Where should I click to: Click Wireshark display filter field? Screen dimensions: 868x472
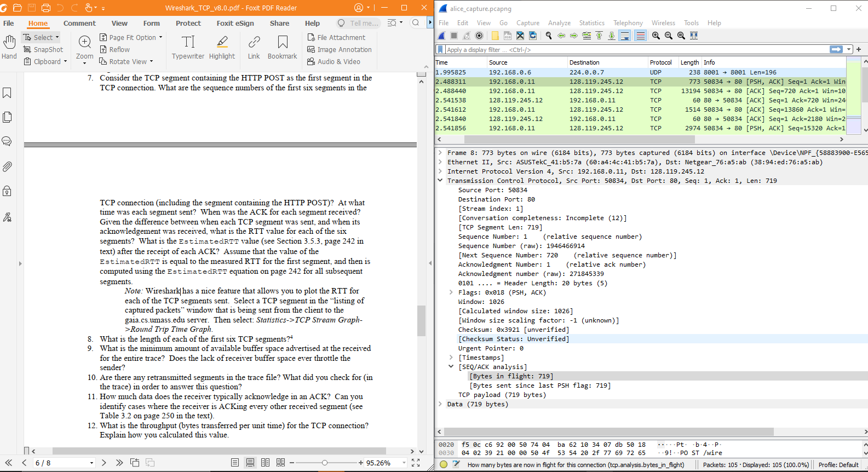(x=635, y=49)
